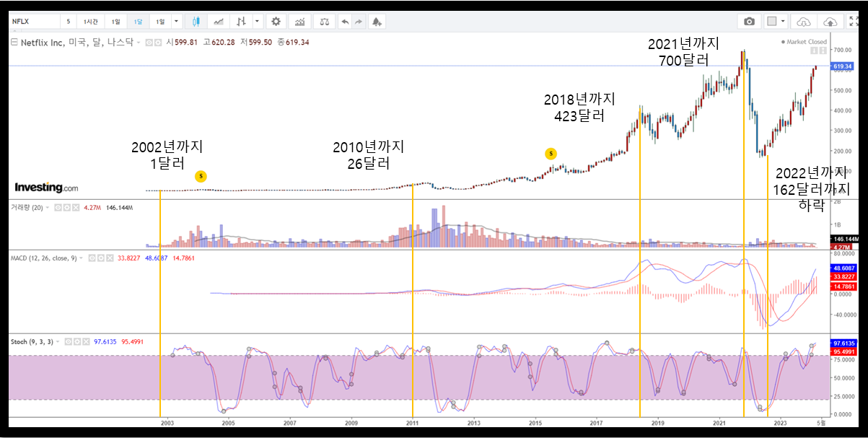Toggle Netflix series visibility eye

pos(149,43)
